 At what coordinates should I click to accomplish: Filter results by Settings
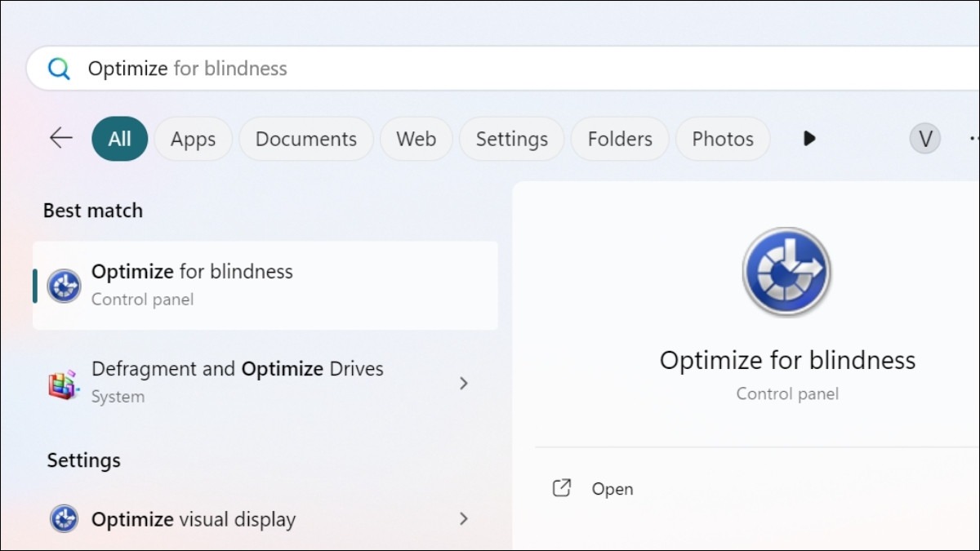(x=512, y=139)
